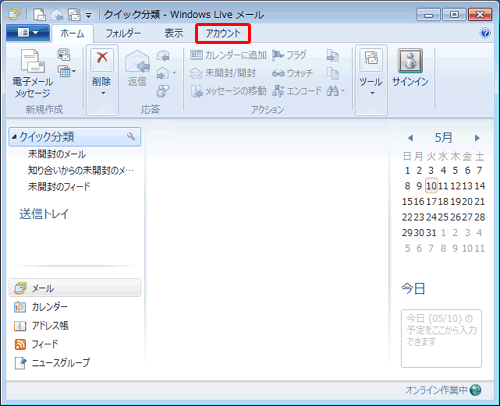The height and width of the screenshot is (406, 500).
Task: Open the Forward dropdown arrow
Action: [x=174, y=73]
